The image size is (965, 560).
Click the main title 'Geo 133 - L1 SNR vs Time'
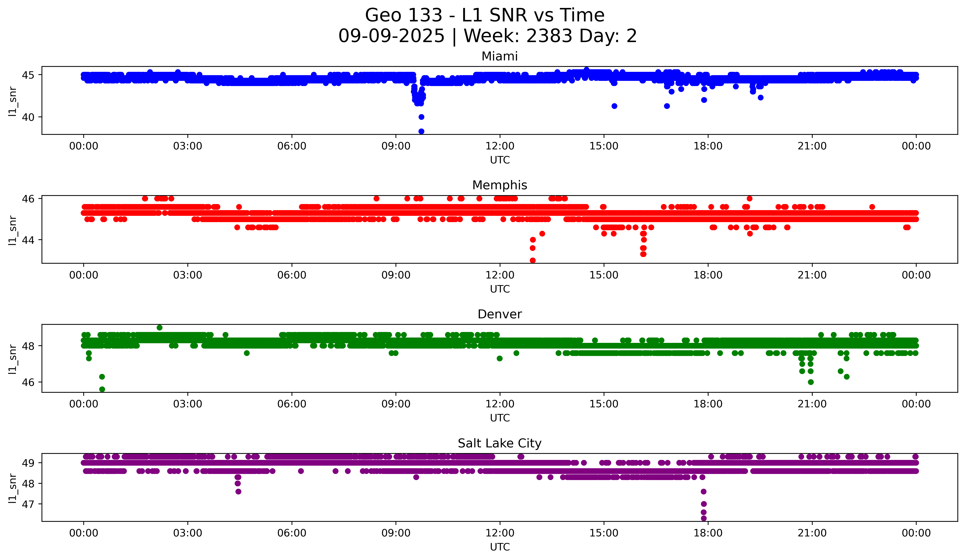click(x=484, y=15)
